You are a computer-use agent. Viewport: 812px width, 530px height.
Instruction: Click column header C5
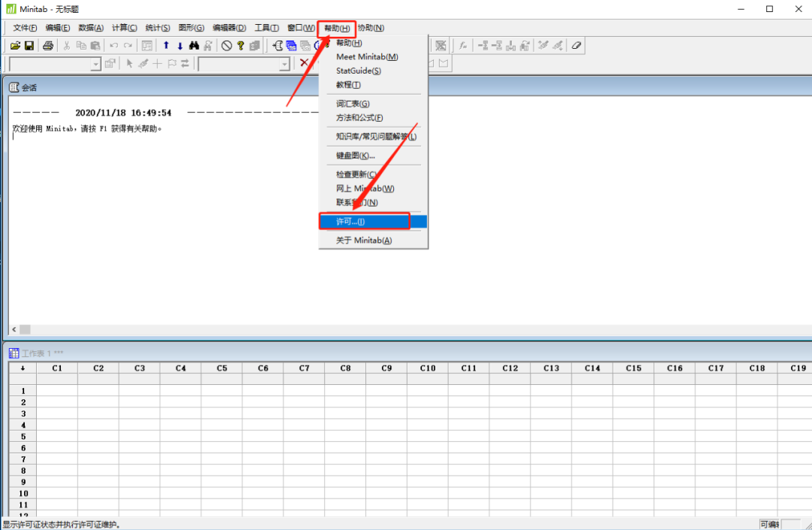(x=222, y=368)
